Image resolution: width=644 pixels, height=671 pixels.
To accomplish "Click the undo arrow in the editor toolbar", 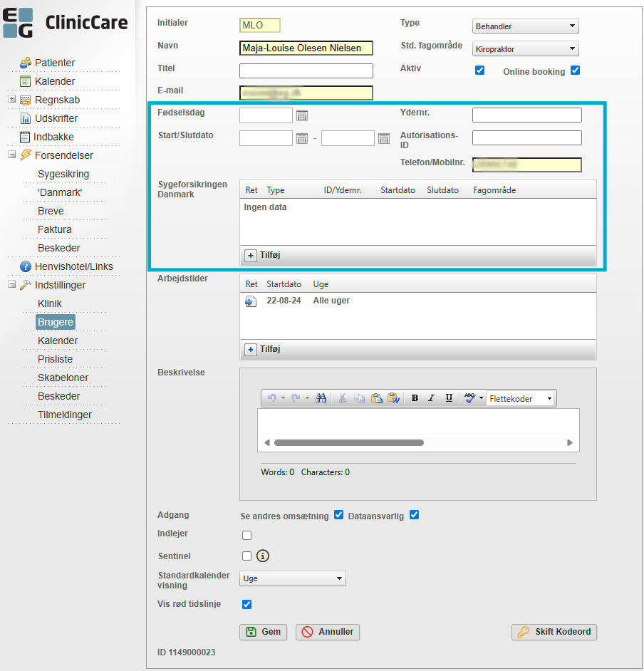I will click(271, 398).
